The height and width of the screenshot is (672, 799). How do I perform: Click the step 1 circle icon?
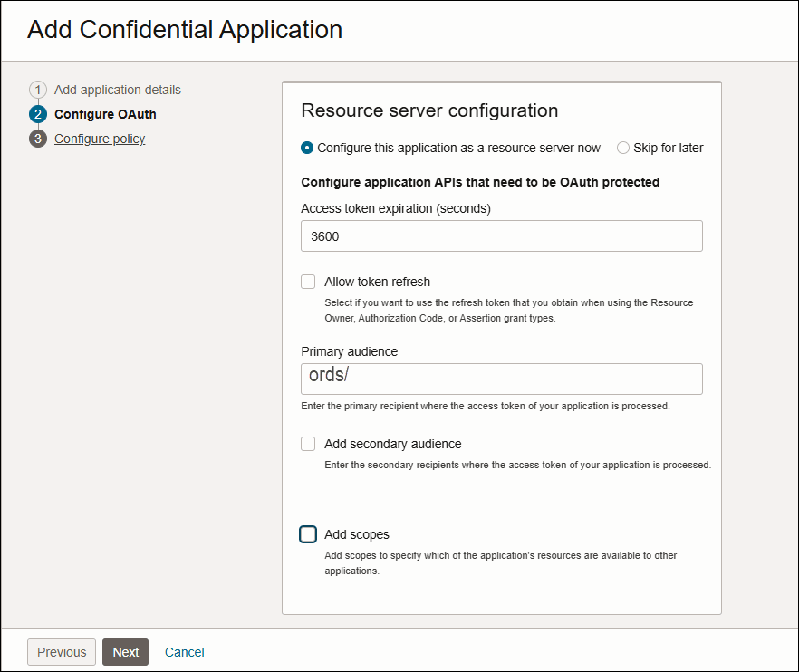[38, 90]
